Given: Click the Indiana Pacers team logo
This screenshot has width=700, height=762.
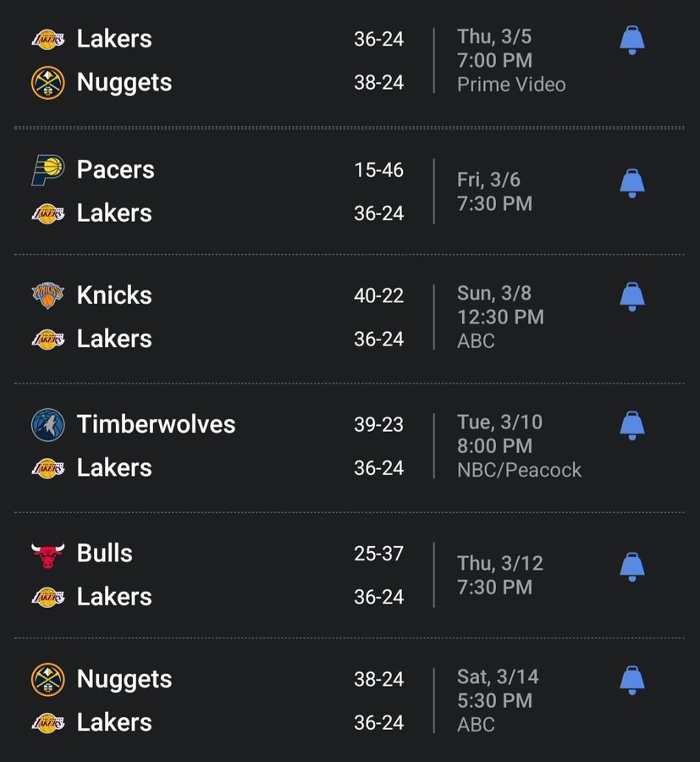Looking at the screenshot, I should pos(48,170).
